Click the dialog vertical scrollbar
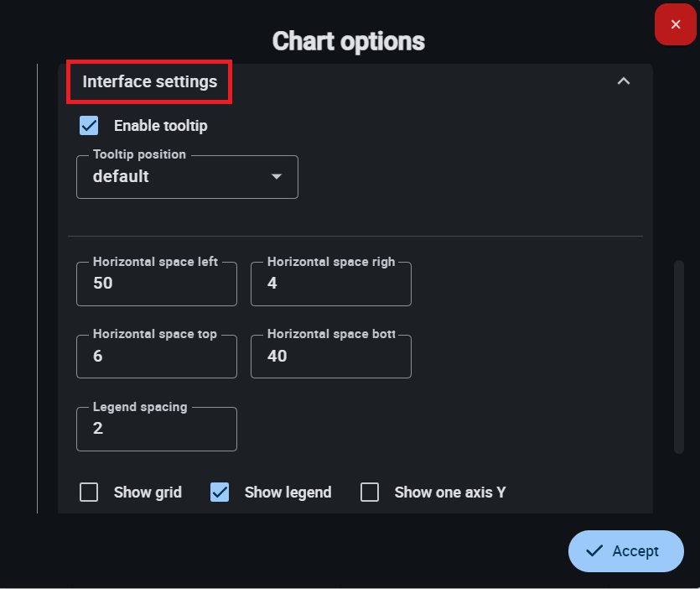The height and width of the screenshot is (589, 700). (x=679, y=357)
